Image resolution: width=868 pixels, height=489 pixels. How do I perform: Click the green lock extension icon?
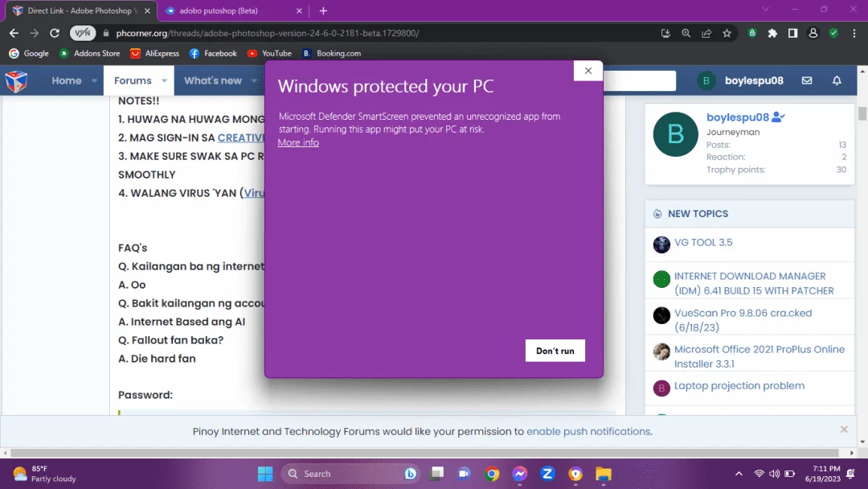[x=751, y=33]
